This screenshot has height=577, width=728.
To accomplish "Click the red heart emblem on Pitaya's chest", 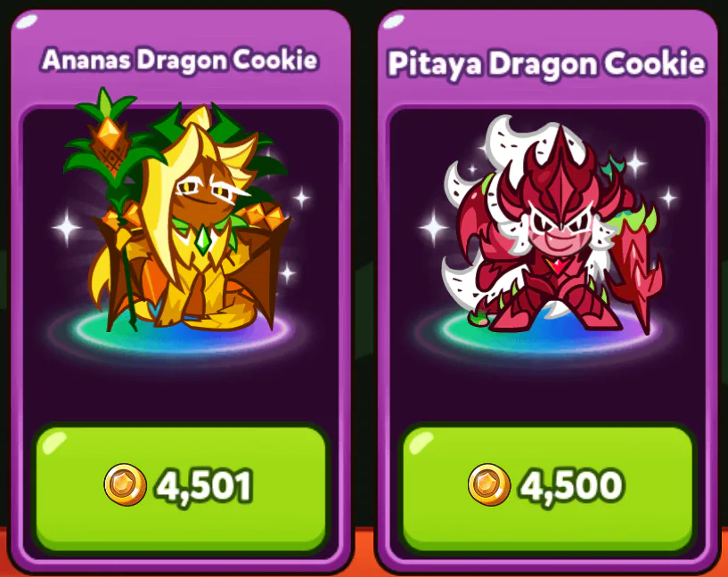I will (558, 266).
